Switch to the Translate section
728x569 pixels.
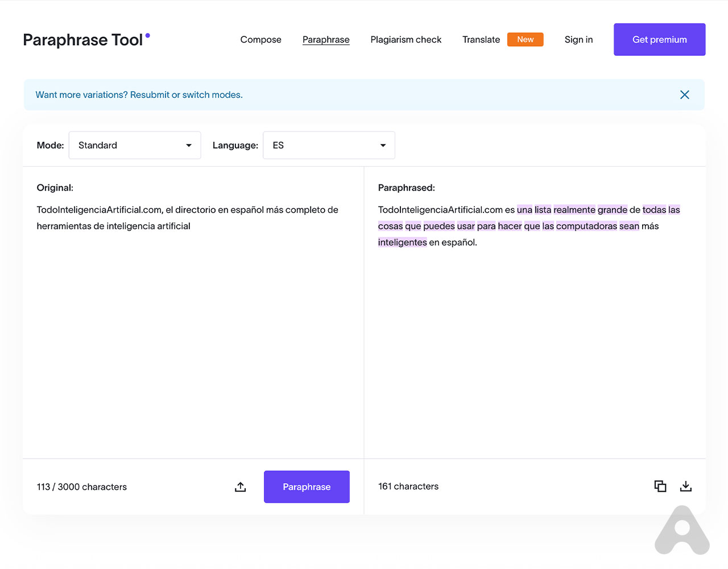point(481,40)
